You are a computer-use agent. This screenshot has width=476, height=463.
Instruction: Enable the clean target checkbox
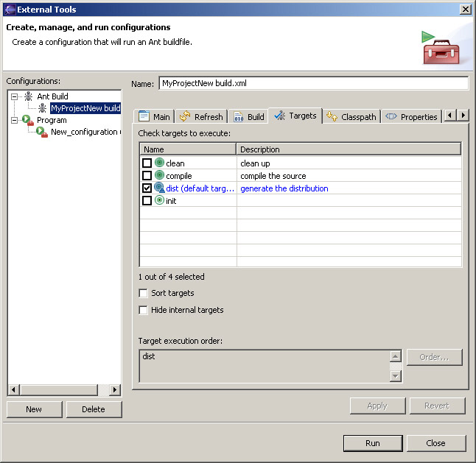pyautogui.click(x=147, y=163)
